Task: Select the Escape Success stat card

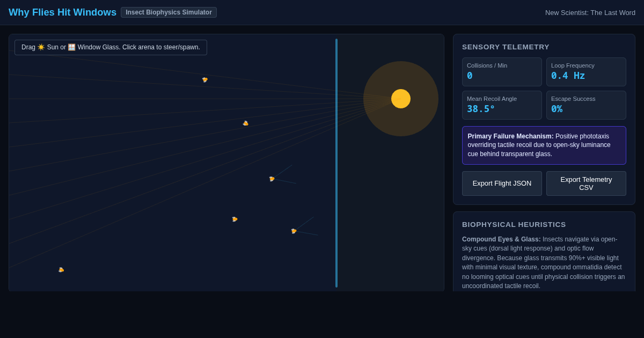Action: pyautogui.click(x=586, y=105)
